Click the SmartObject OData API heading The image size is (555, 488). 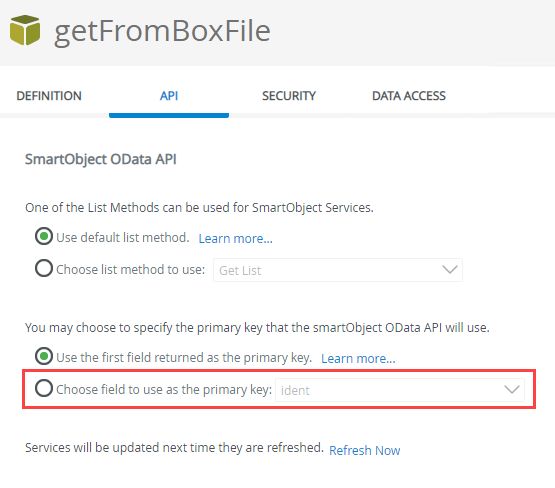click(101, 159)
